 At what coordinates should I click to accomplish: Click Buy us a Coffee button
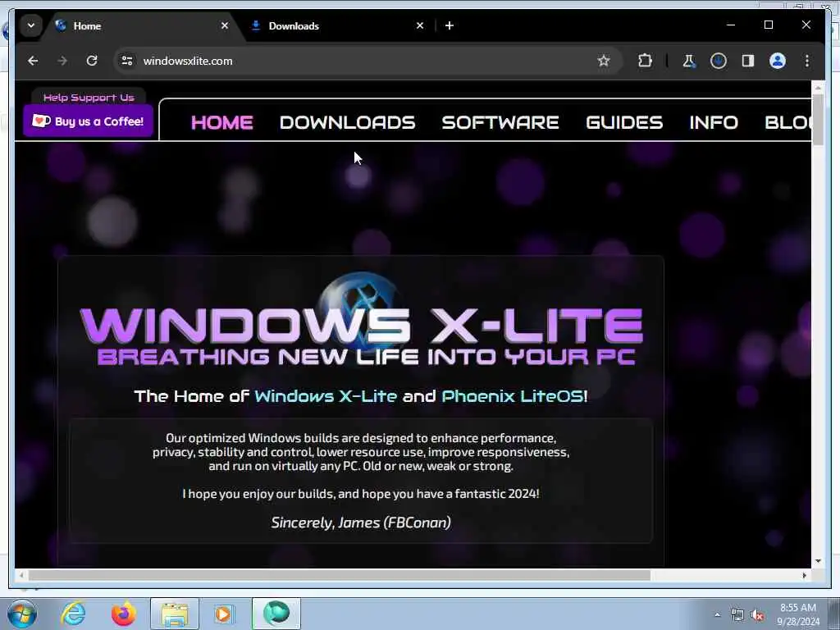point(89,121)
